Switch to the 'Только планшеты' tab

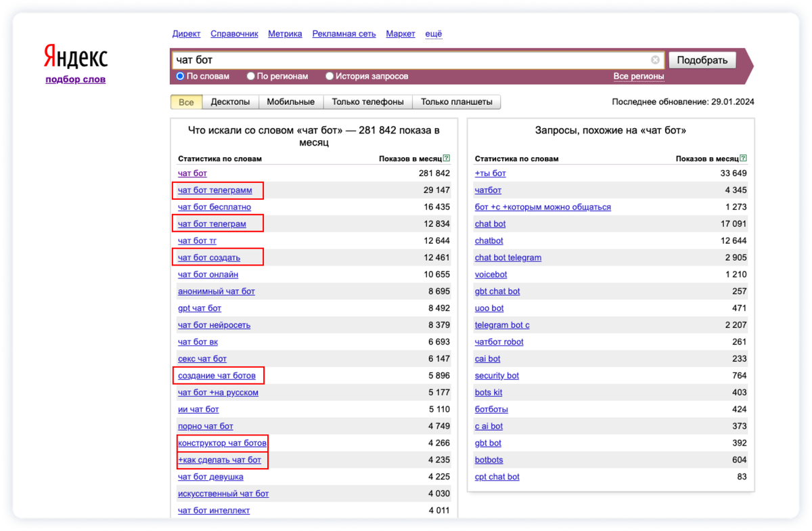tap(457, 102)
